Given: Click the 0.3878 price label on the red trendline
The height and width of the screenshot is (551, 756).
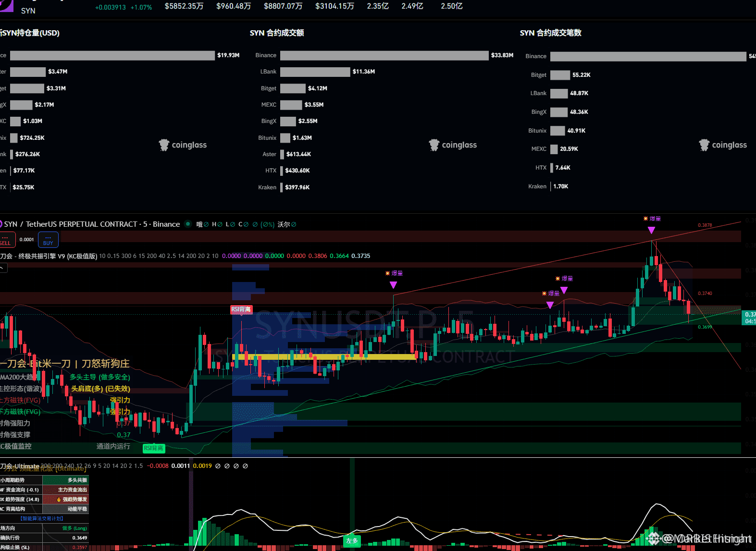Looking at the screenshot, I should (705, 225).
